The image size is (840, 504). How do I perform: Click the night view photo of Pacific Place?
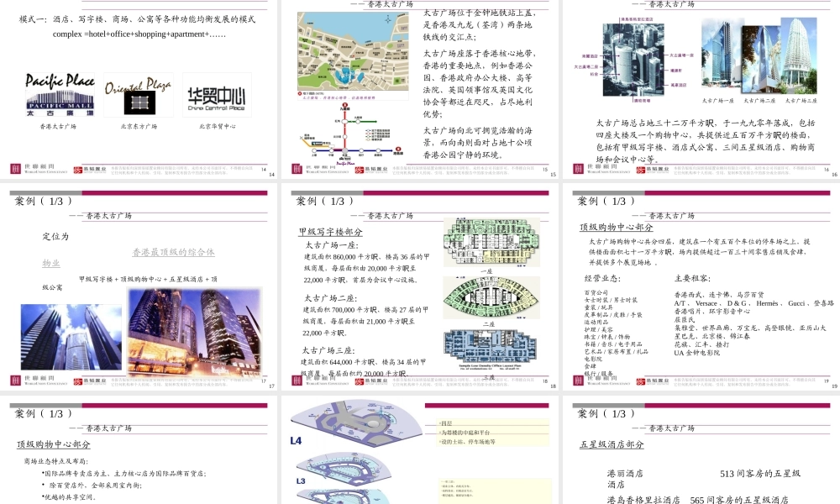[196, 332]
